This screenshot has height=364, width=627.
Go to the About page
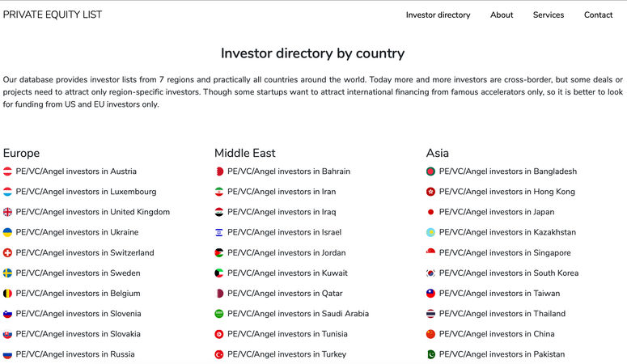pos(502,15)
